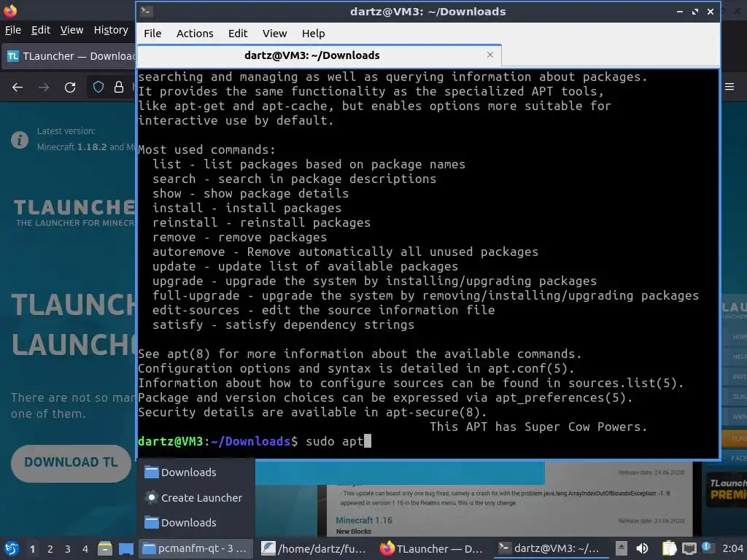Image resolution: width=747 pixels, height=560 pixels.
Task: Switch to virtual desktop 2
Action: click(x=50, y=549)
